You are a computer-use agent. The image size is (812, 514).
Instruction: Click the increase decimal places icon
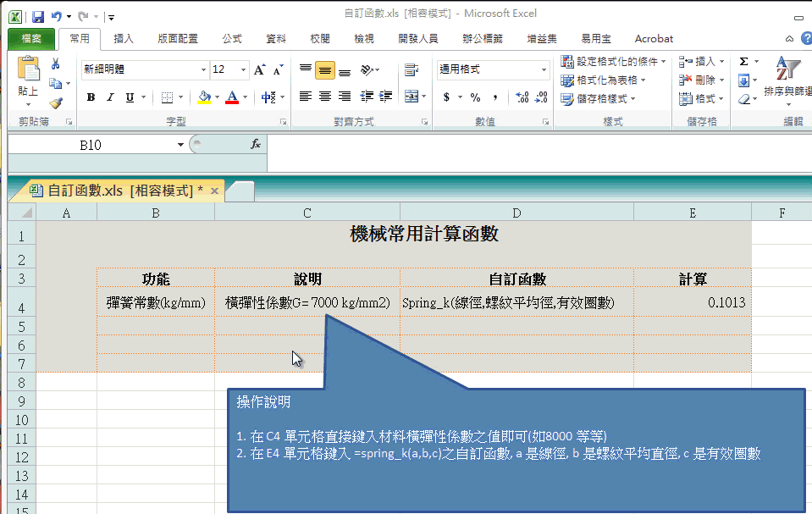click(x=522, y=97)
